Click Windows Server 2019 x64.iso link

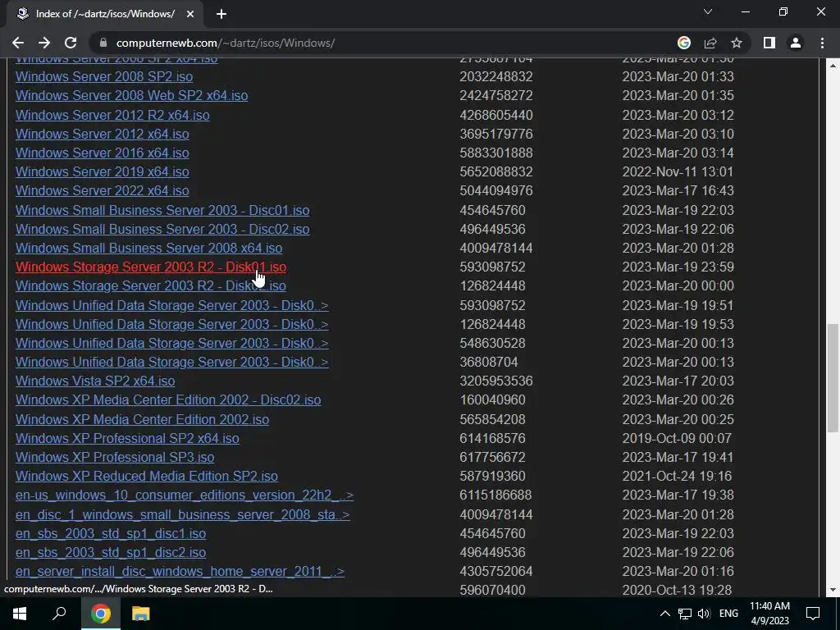coord(103,171)
